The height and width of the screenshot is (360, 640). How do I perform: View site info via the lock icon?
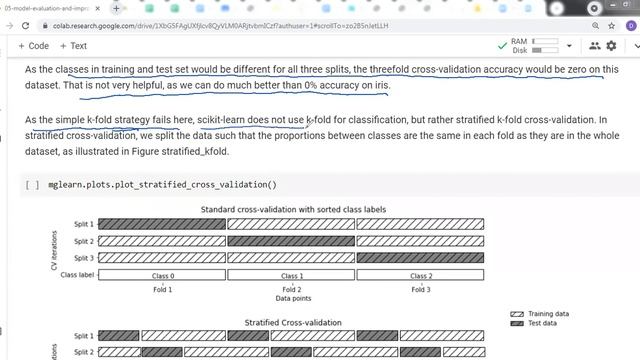pos(45,26)
